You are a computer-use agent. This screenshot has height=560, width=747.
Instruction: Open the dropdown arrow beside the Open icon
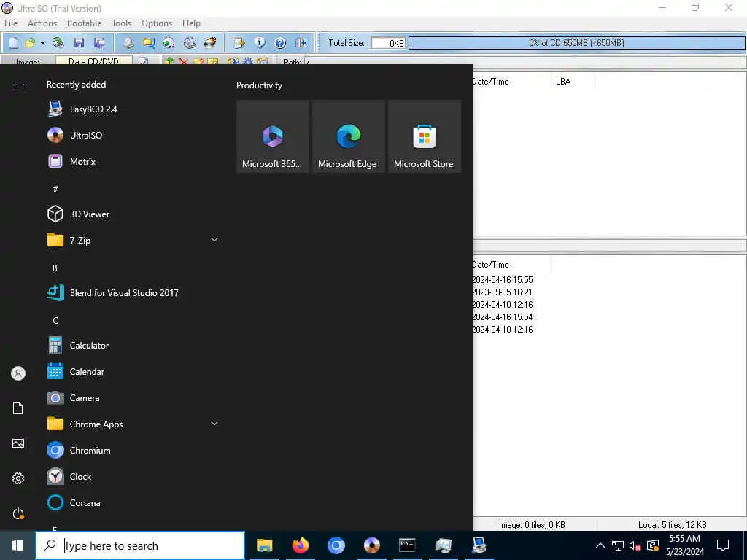(42, 43)
